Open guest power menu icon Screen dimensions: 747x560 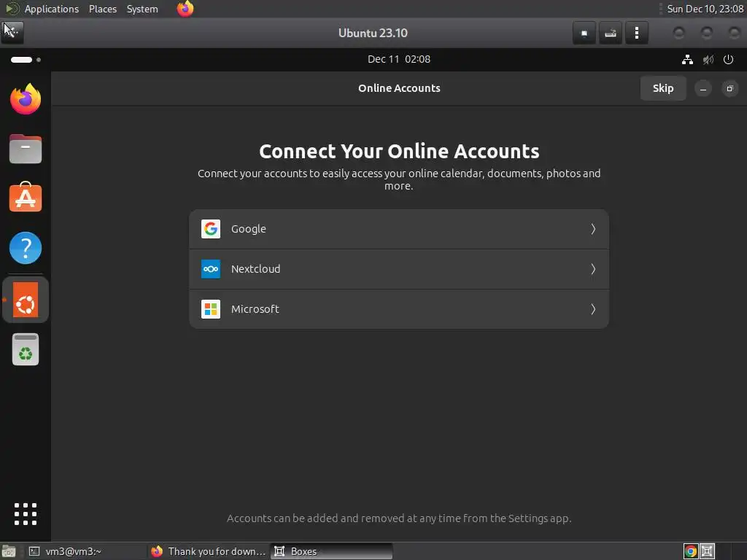tap(729, 60)
